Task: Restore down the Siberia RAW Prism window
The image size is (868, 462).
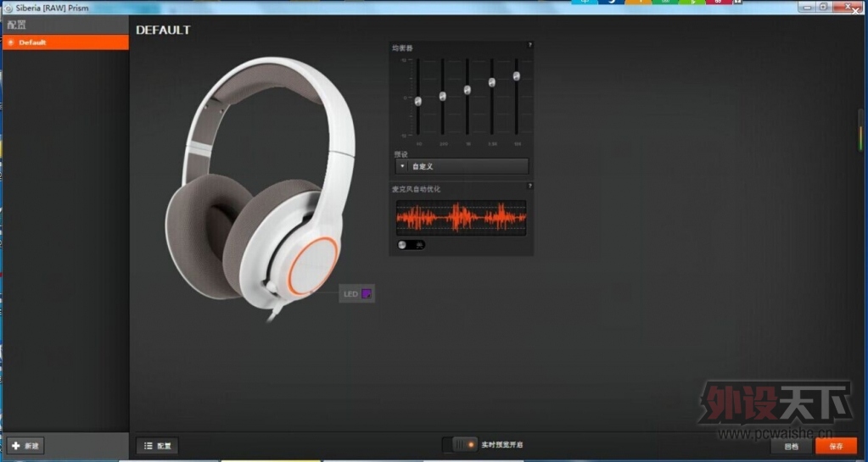Action: click(x=823, y=7)
